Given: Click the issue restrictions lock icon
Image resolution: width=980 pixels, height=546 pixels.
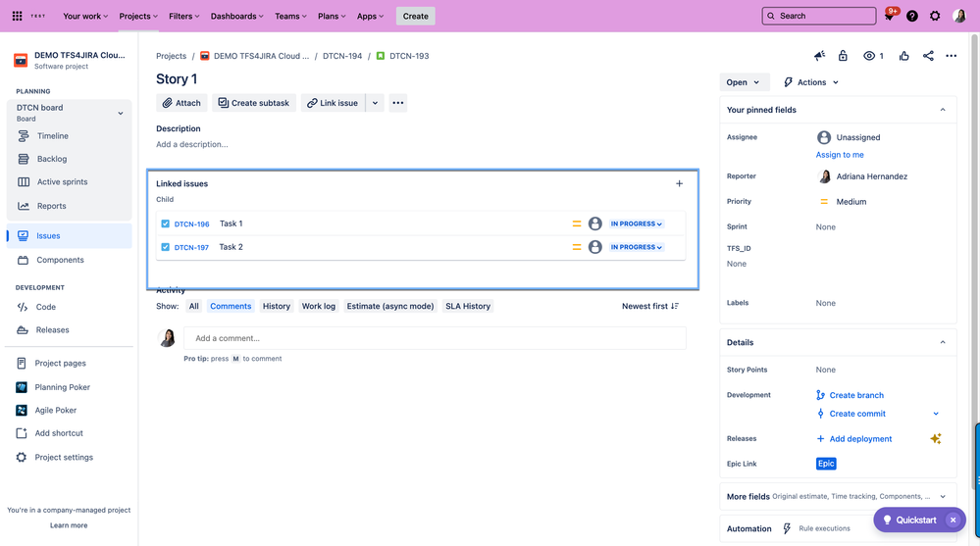Looking at the screenshot, I should 843,56.
